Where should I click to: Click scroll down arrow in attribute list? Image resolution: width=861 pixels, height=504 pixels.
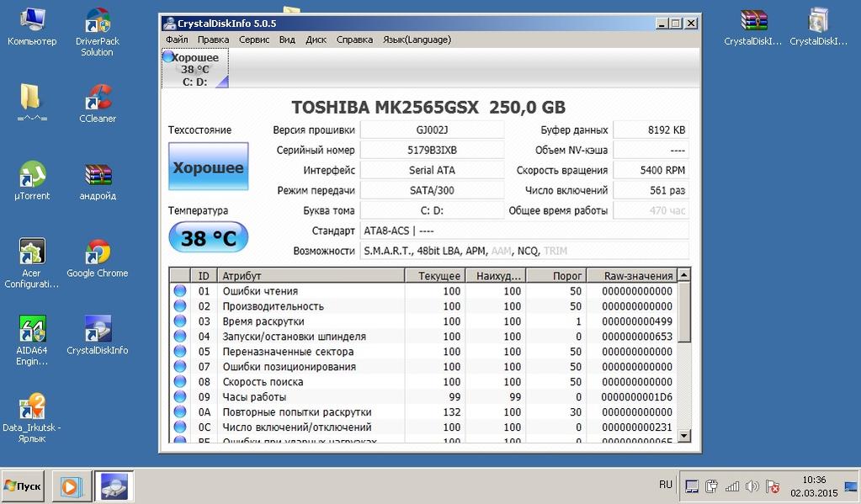[683, 436]
